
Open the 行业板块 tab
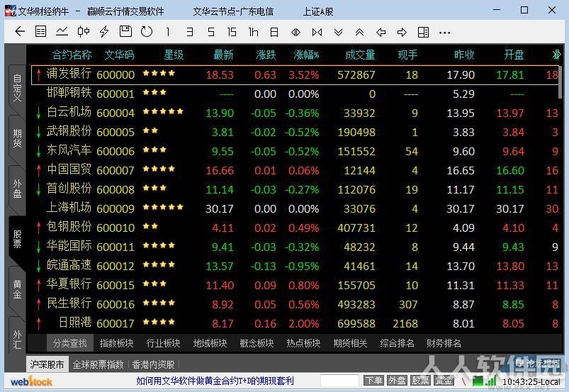click(x=163, y=343)
